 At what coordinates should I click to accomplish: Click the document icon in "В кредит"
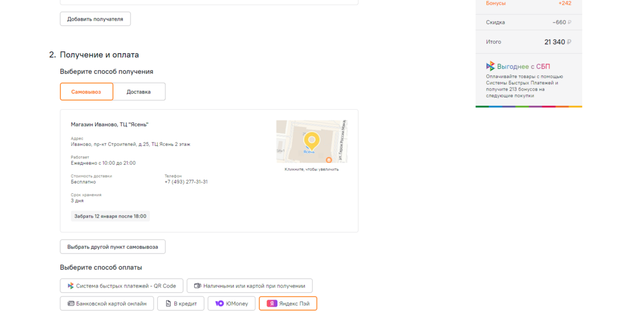pos(168,304)
